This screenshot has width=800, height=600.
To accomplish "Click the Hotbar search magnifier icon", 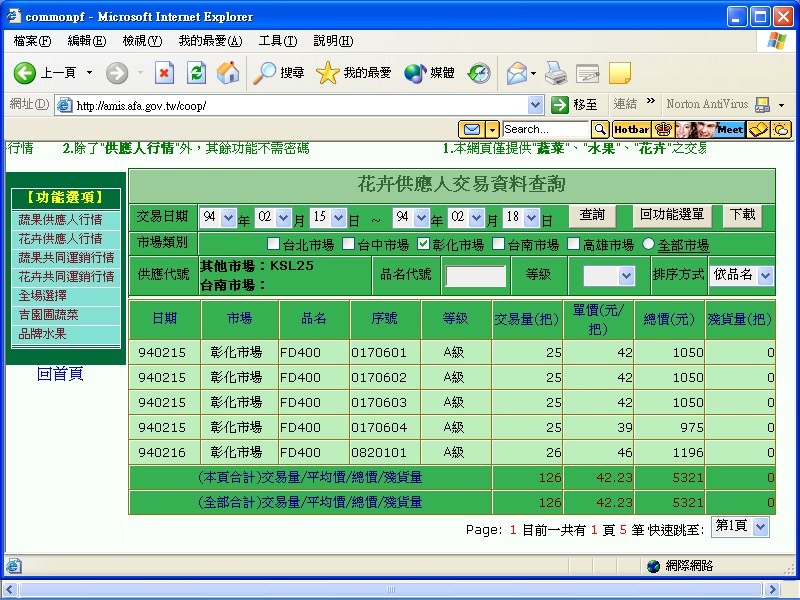I will (x=600, y=129).
